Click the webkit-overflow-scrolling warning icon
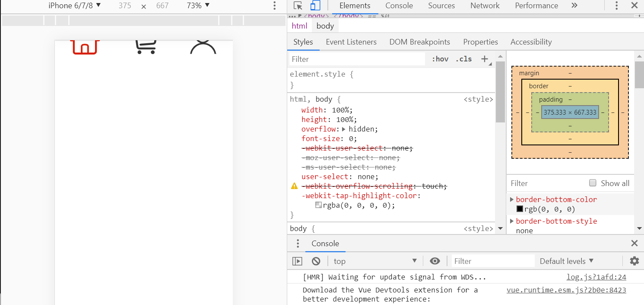Viewport: 644px width, 305px height. click(295, 186)
